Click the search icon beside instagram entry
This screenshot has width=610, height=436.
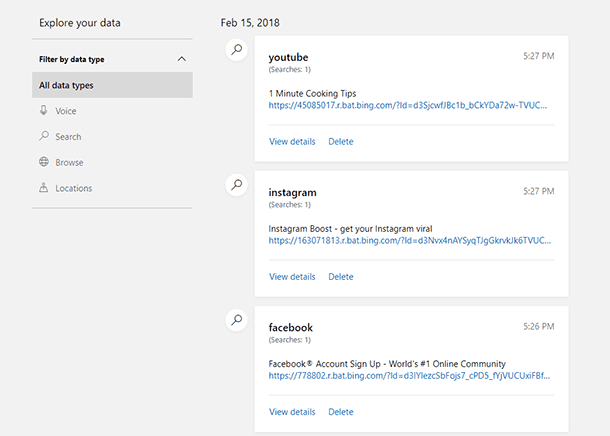(x=237, y=185)
